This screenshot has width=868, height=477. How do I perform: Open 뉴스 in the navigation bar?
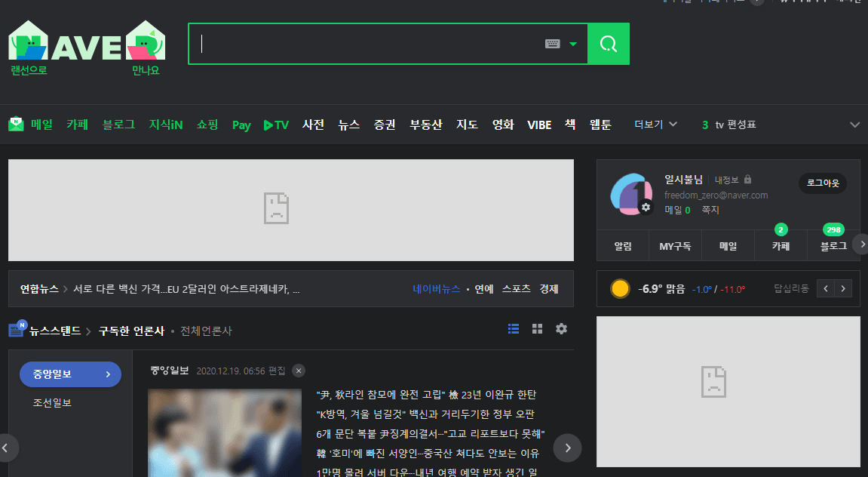pos(348,124)
